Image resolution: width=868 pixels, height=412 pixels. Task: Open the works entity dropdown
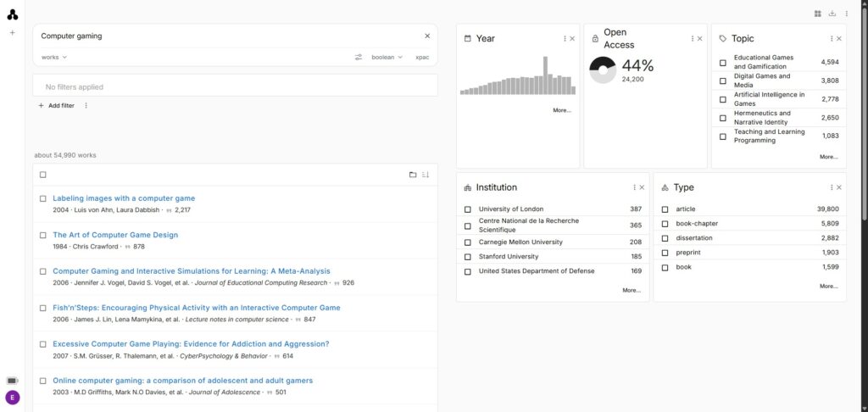click(x=53, y=57)
